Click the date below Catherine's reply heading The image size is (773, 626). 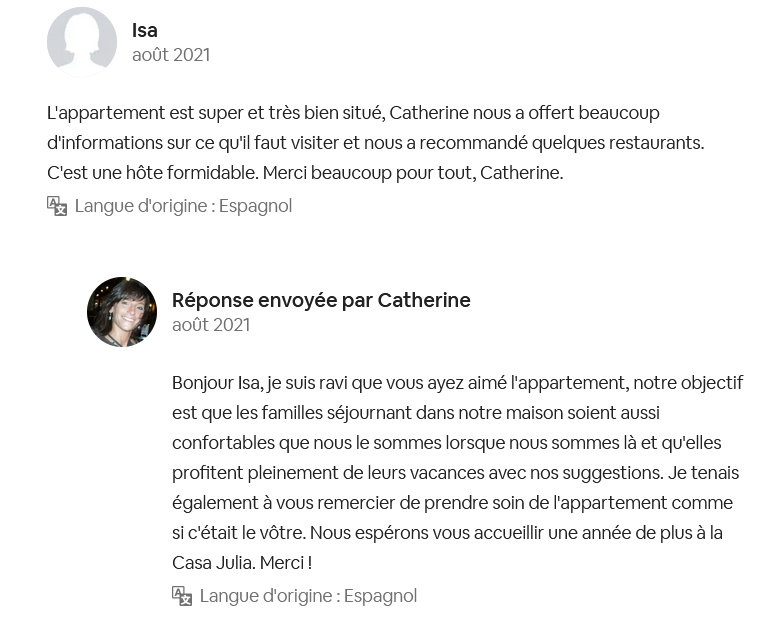[x=211, y=325]
